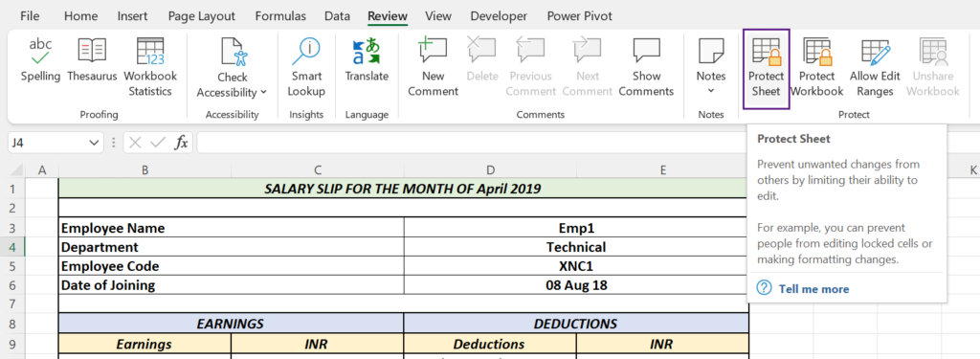
Task: Open Smart Lookup
Action: [x=306, y=68]
